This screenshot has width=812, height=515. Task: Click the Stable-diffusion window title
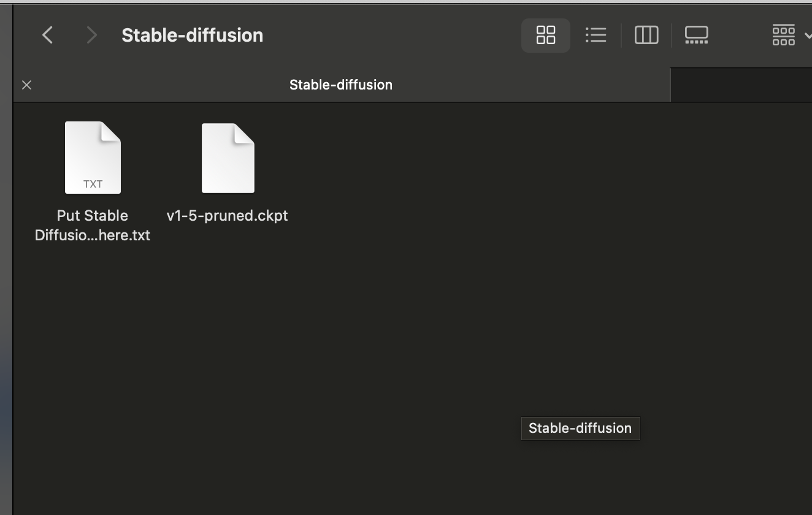pos(192,35)
